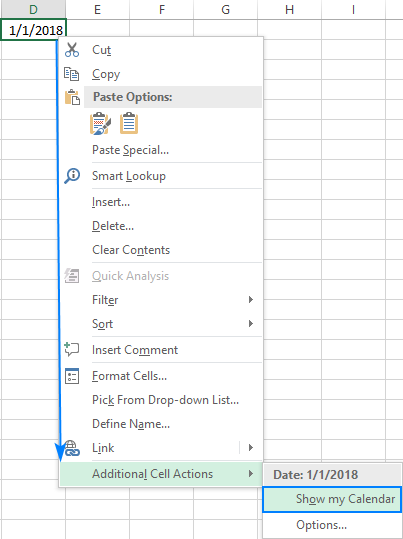Click the Copy pages icon
The height and width of the screenshot is (539, 403).
(72, 74)
